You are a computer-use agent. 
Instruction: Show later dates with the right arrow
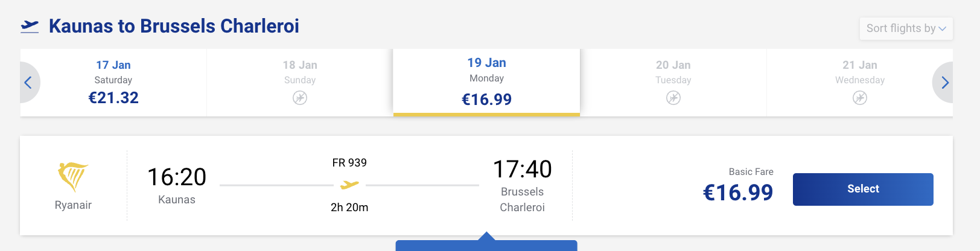coord(945,83)
